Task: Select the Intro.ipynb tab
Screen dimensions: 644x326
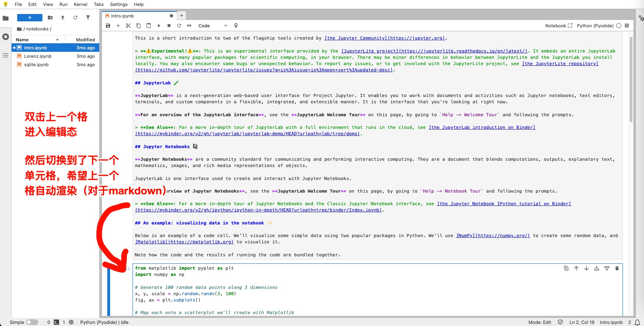Action: (x=139, y=16)
